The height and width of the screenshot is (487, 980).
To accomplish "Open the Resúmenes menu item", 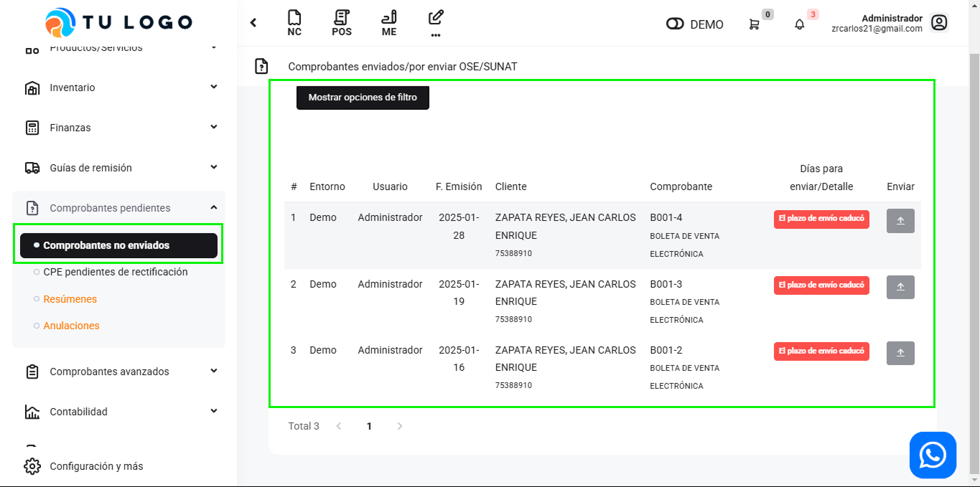I will coord(70,299).
